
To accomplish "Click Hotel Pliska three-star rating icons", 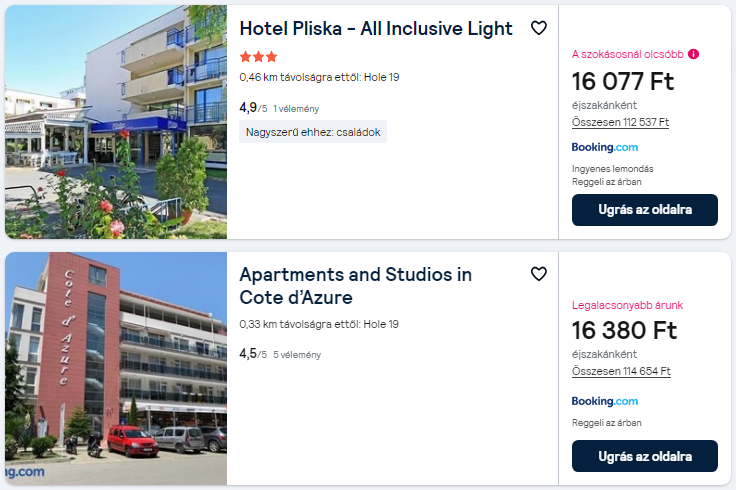I will pyautogui.click(x=258, y=57).
